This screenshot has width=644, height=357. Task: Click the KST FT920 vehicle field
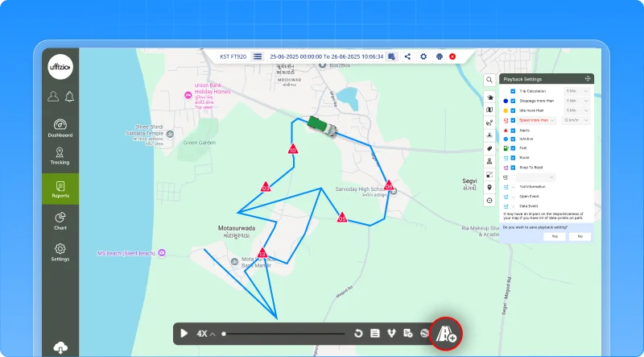pyautogui.click(x=233, y=56)
